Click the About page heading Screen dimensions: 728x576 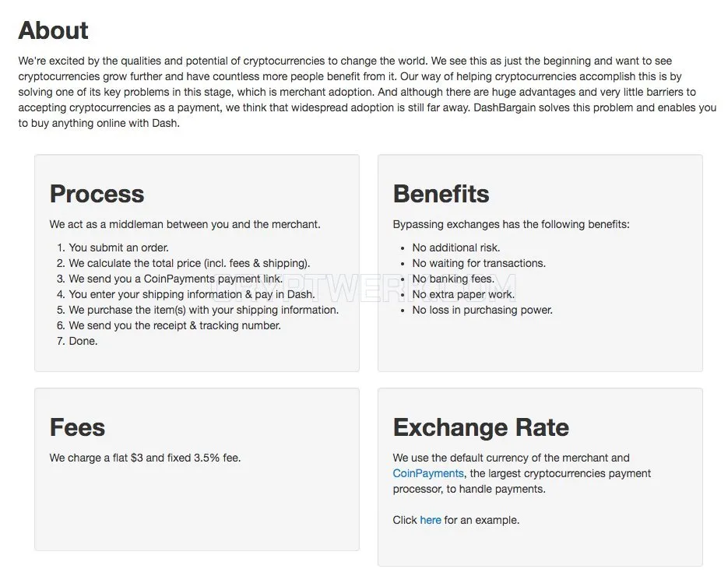(54, 30)
